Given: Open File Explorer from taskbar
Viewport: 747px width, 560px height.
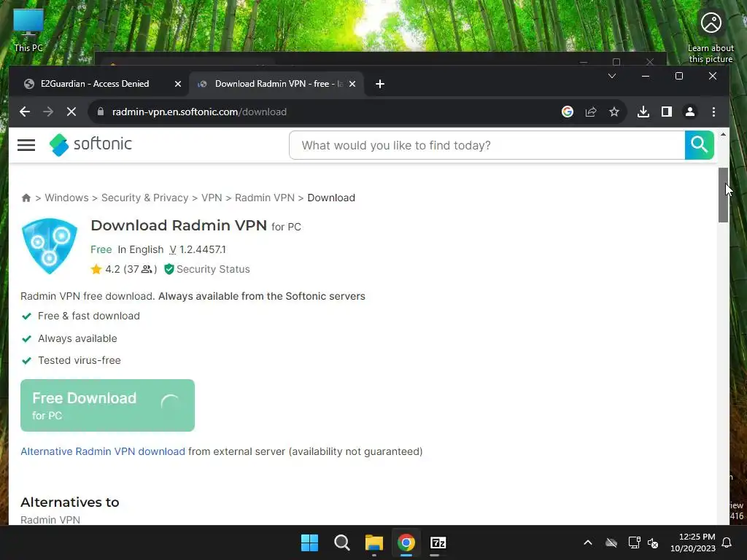Looking at the screenshot, I should pos(374,542).
